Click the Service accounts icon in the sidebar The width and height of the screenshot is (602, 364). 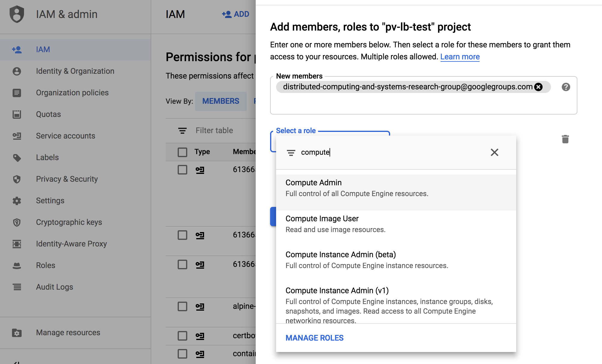coord(17,136)
